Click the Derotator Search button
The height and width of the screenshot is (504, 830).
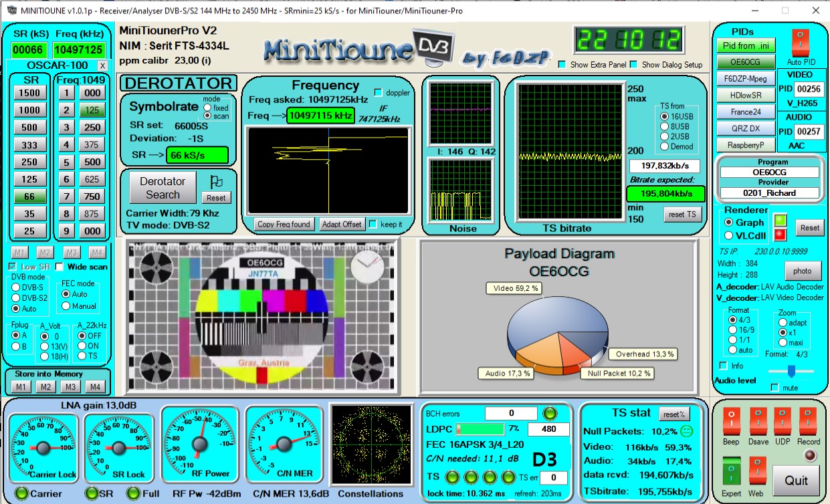pos(163,188)
